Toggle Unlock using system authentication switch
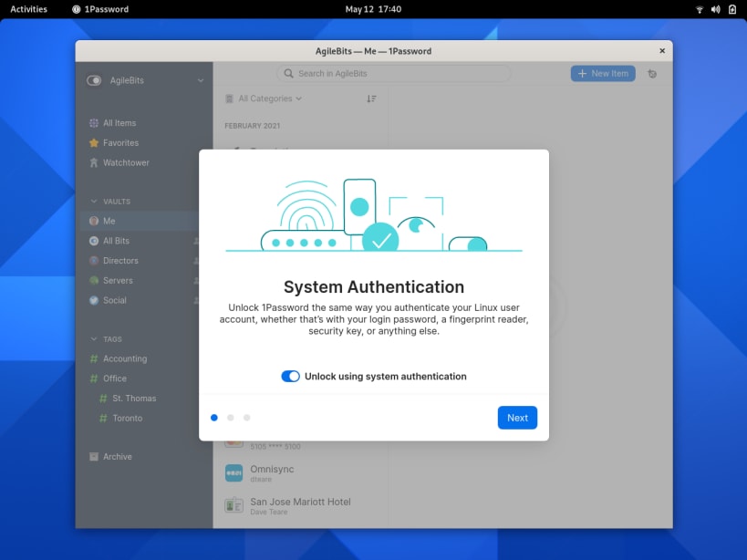 [x=291, y=376]
